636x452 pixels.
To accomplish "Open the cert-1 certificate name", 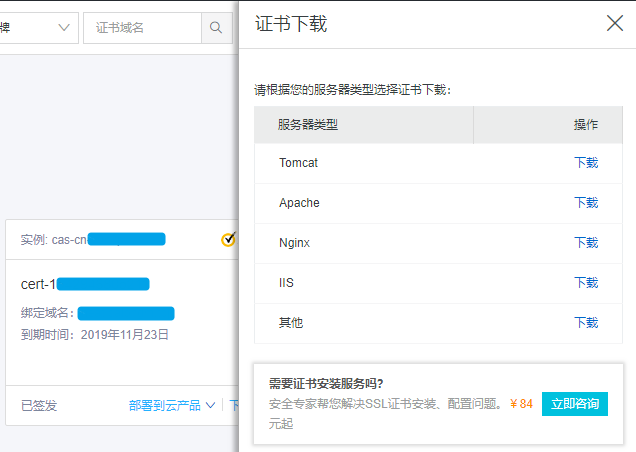I will pos(84,284).
